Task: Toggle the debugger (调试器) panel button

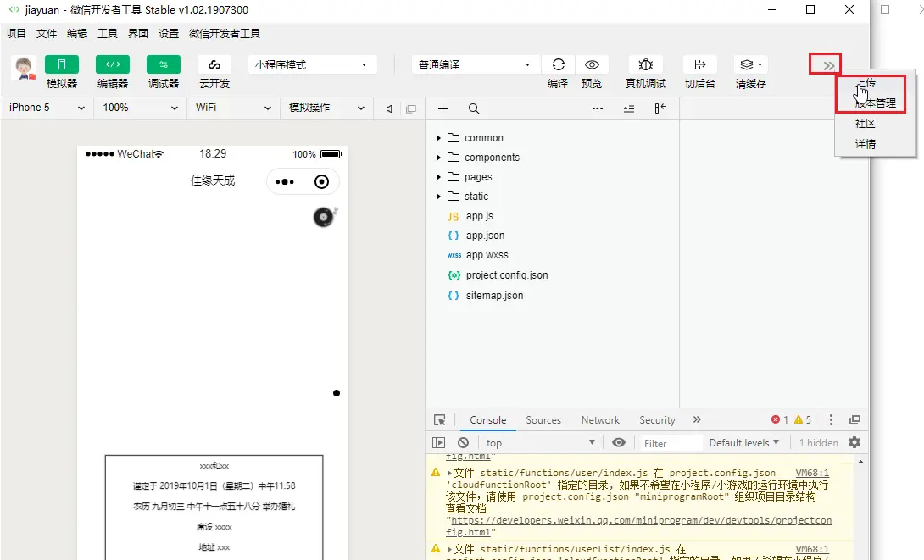Action: [x=164, y=64]
